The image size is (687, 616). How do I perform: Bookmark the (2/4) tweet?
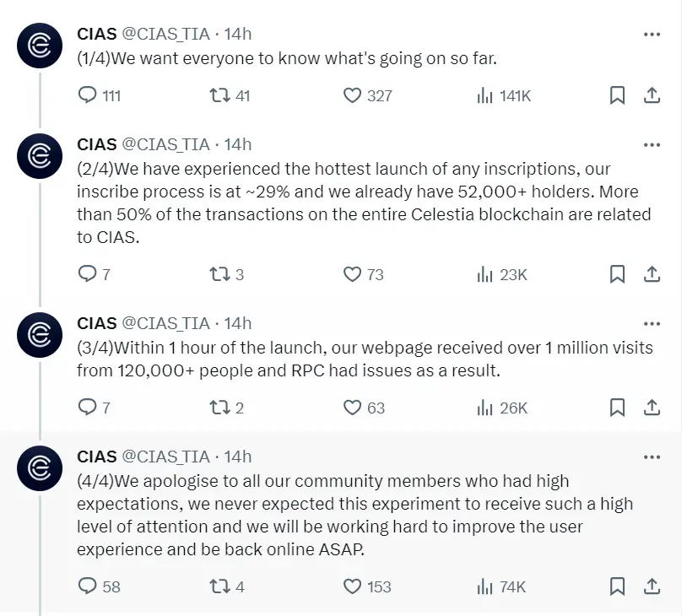pyautogui.click(x=615, y=273)
